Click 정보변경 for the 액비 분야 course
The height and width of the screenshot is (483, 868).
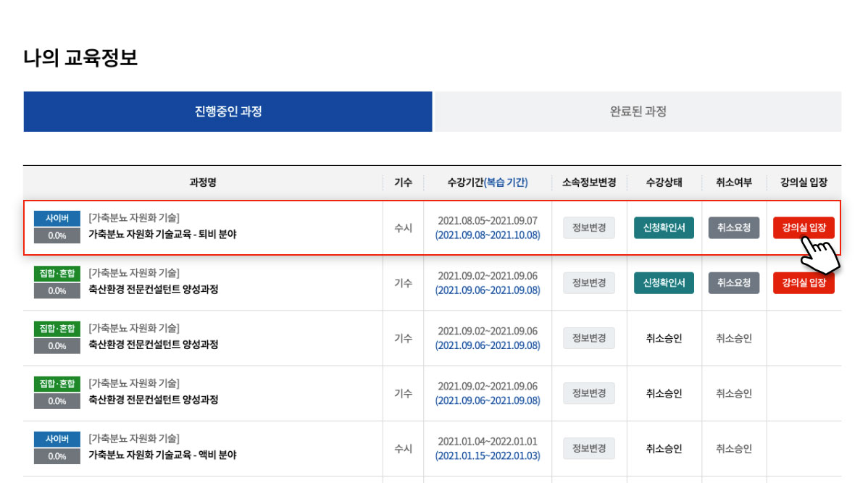click(x=588, y=448)
